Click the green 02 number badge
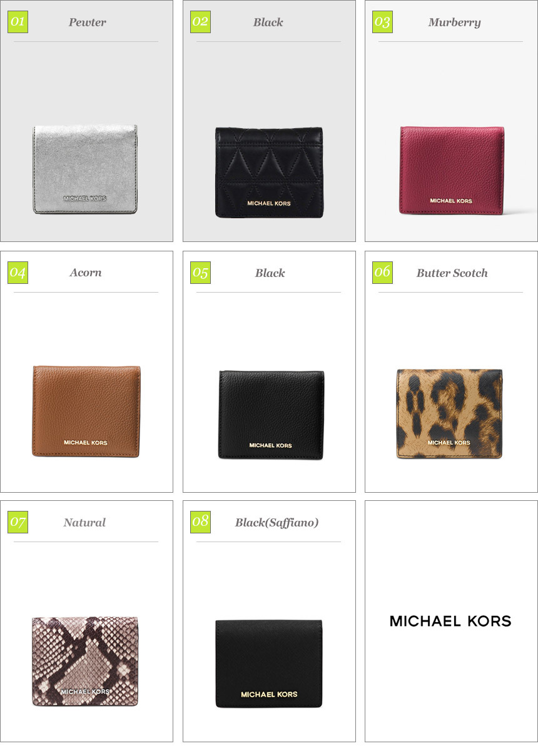This screenshot has width=538, height=756. (200, 23)
